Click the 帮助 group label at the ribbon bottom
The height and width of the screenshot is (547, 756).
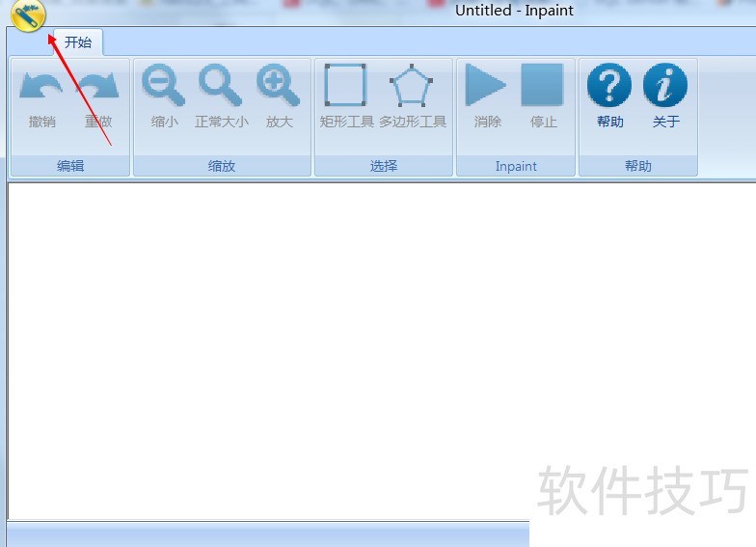coord(638,166)
